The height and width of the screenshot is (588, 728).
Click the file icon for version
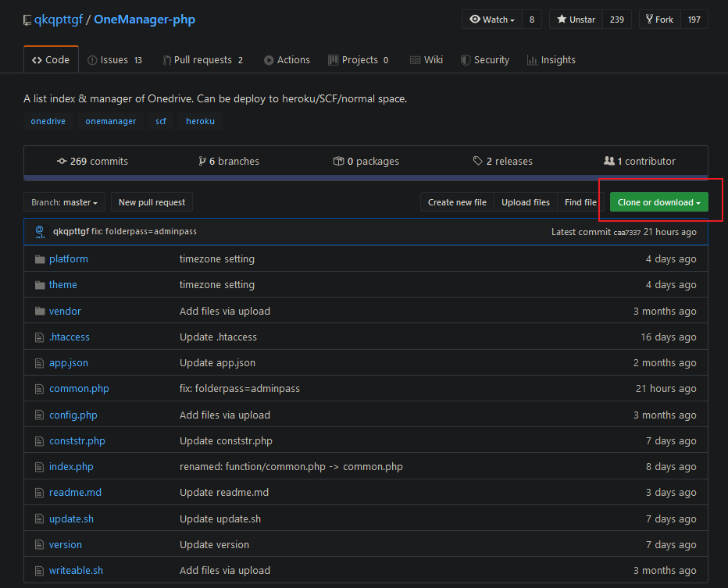(x=40, y=545)
